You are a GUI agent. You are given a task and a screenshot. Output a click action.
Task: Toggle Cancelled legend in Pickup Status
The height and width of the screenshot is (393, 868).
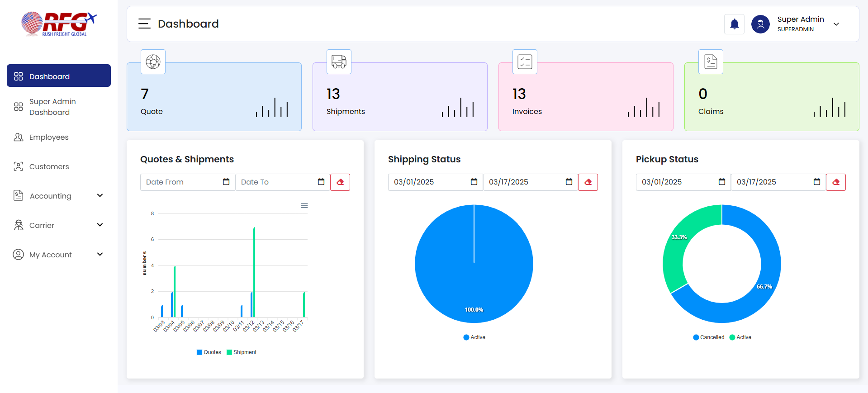coord(709,337)
